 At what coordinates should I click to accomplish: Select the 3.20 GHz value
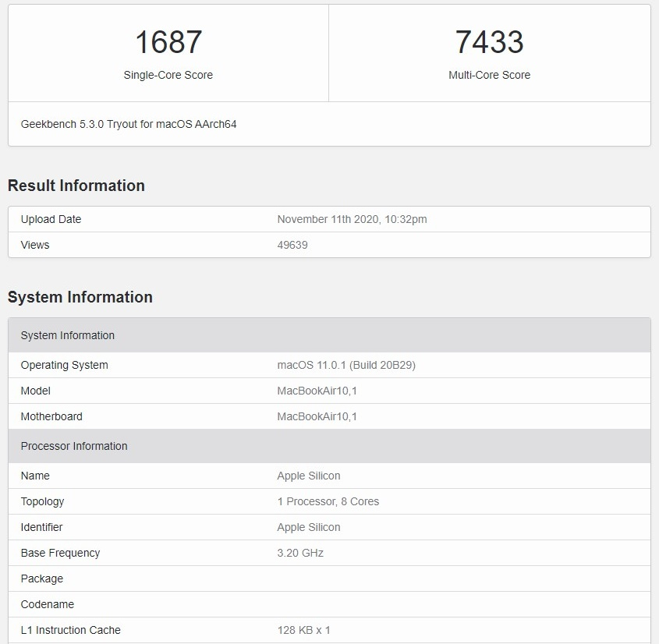tap(300, 553)
